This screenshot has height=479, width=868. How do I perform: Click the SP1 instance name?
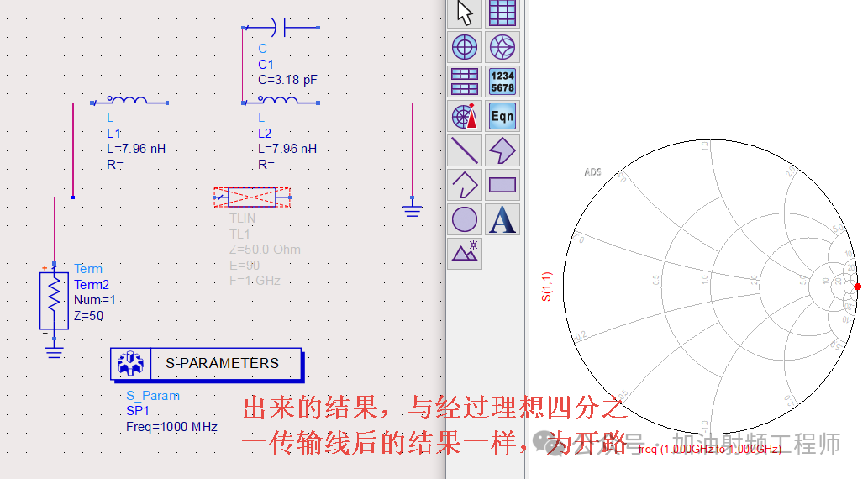[137, 411]
